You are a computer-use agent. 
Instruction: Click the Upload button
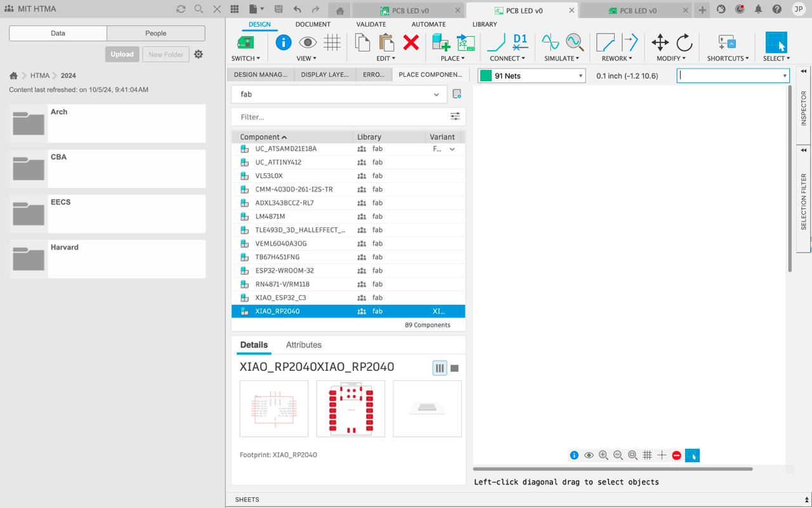point(122,54)
